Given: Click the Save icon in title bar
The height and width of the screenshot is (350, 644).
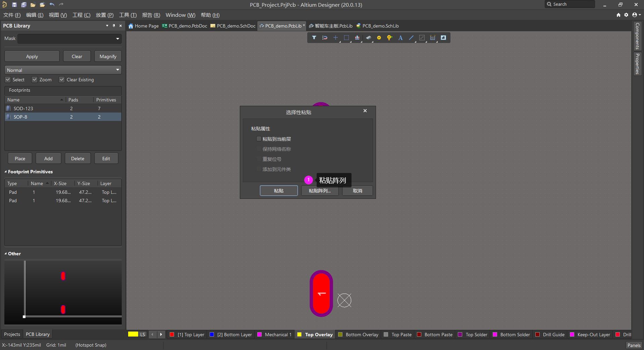Looking at the screenshot, I should click(x=14, y=5).
